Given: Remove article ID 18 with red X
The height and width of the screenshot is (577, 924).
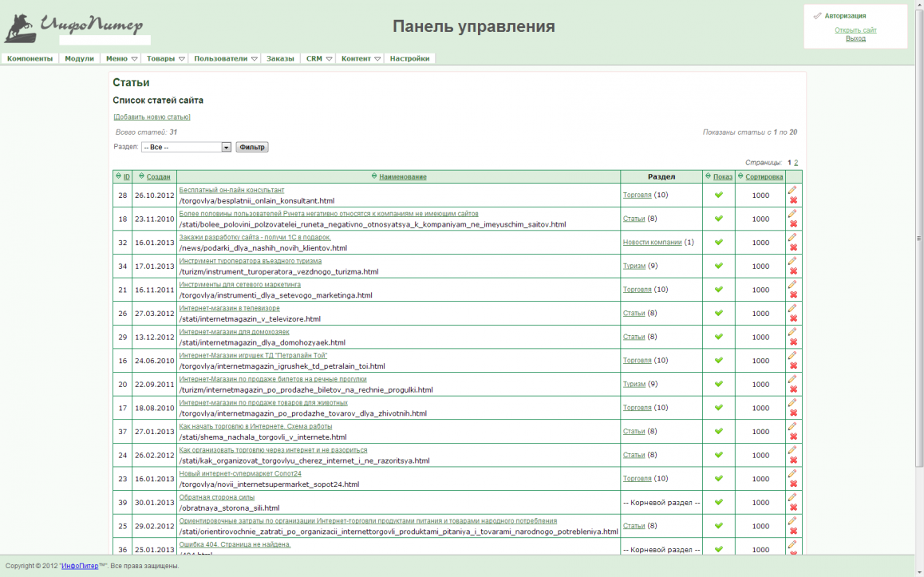Looking at the screenshot, I should pos(793,224).
